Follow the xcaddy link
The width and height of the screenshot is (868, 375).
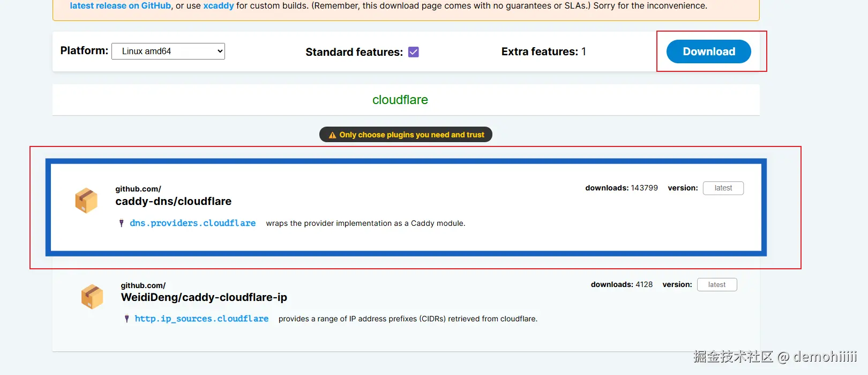click(219, 5)
